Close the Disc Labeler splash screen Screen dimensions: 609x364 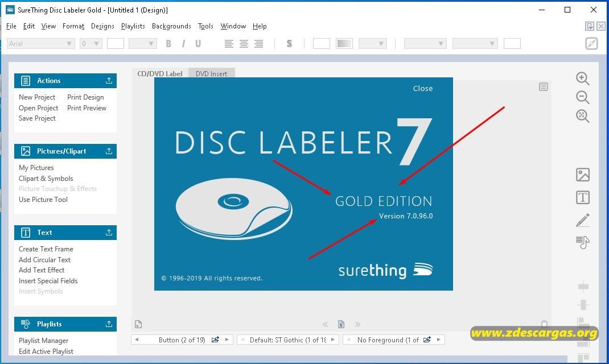coord(422,89)
